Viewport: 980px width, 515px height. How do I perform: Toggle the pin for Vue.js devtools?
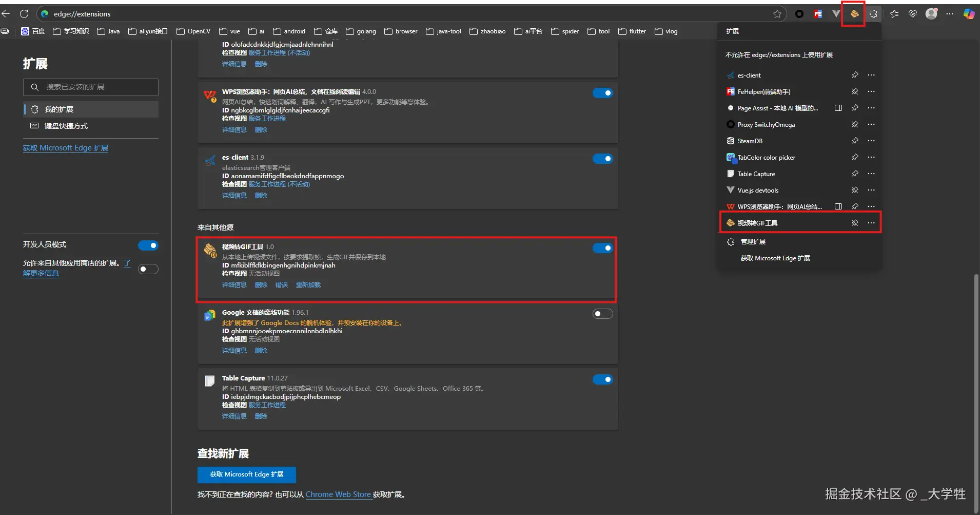click(855, 190)
